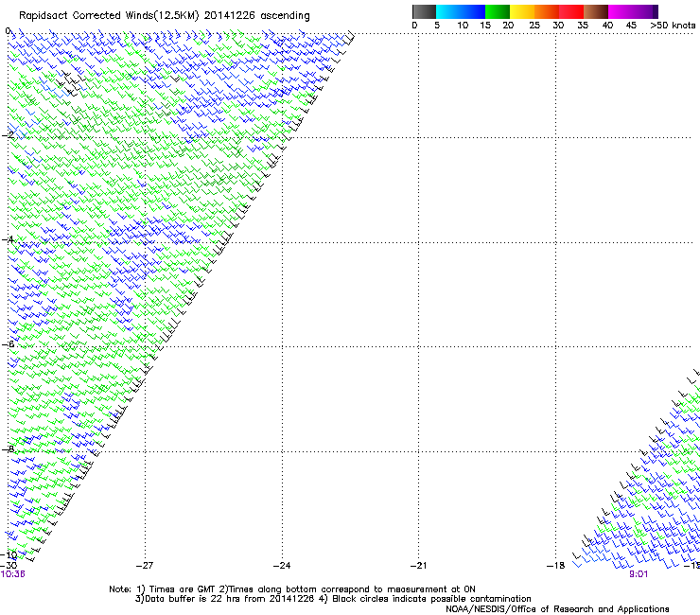The width and height of the screenshot is (700, 615).
Task: Click the 0 latitude label at top left
Action: click(8, 31)
